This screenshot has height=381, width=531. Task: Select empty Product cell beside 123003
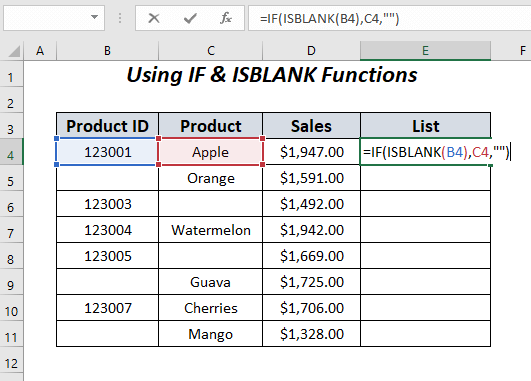coord(211,204)
